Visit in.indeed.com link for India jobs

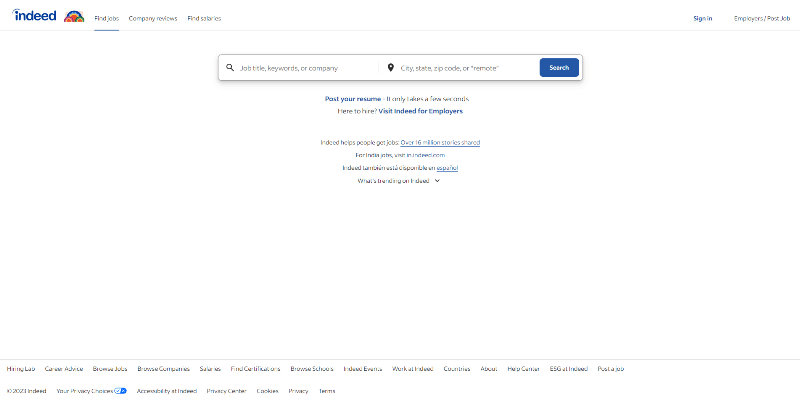tap(426, 155)
